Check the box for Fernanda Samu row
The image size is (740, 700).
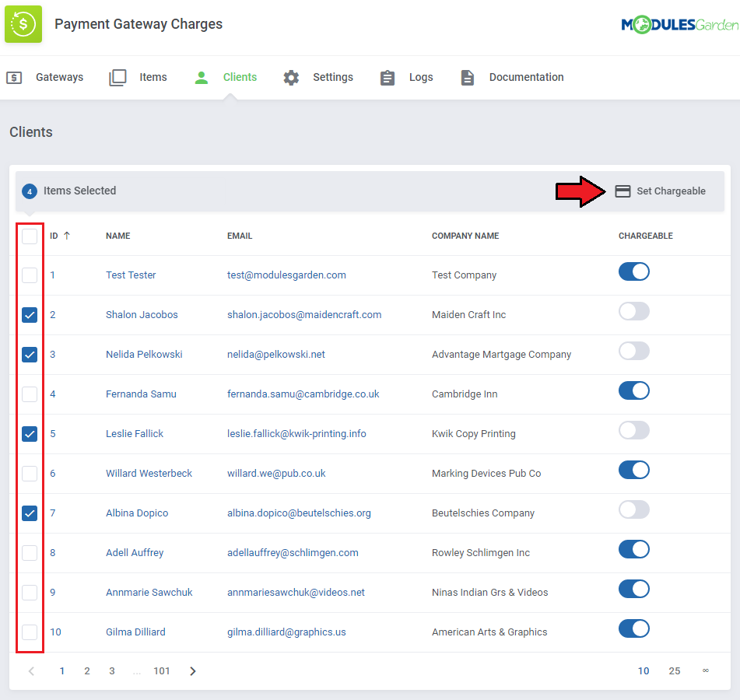30,394
